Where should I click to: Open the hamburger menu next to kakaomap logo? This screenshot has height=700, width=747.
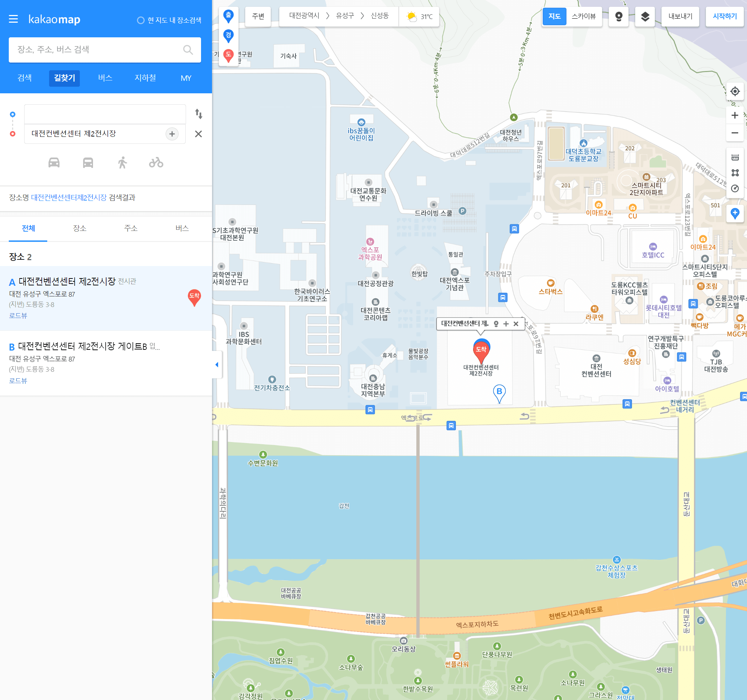pyautogui.click(x=14, y=19)
